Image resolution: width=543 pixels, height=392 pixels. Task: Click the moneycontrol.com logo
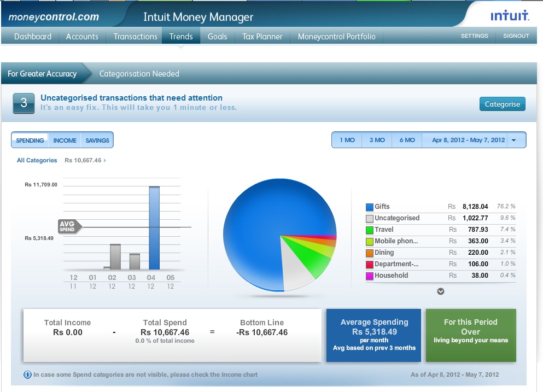click(x=54, y=16)
